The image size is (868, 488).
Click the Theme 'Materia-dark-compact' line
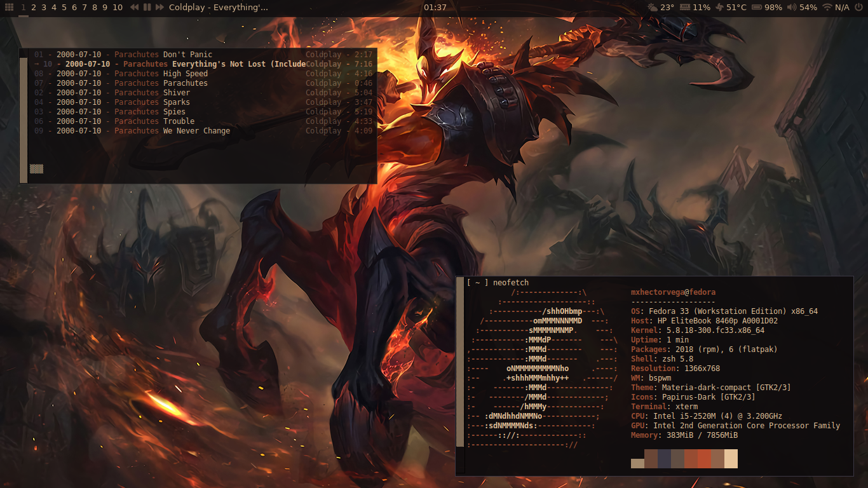711,388
